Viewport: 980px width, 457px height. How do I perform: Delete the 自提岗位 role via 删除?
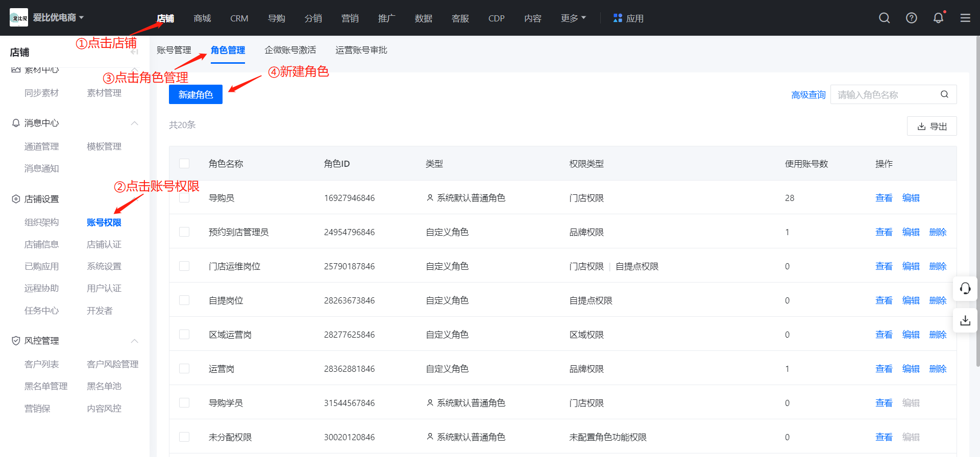pyautogui.click(x=938, y=300)
